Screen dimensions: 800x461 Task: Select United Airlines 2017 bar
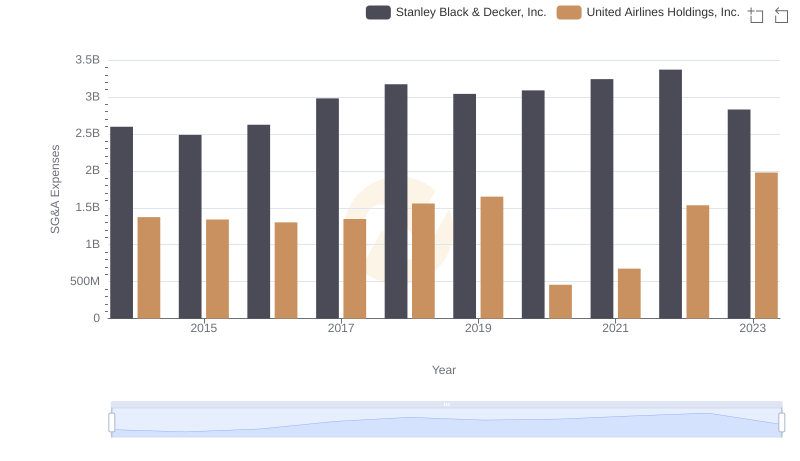pos(355,269)
